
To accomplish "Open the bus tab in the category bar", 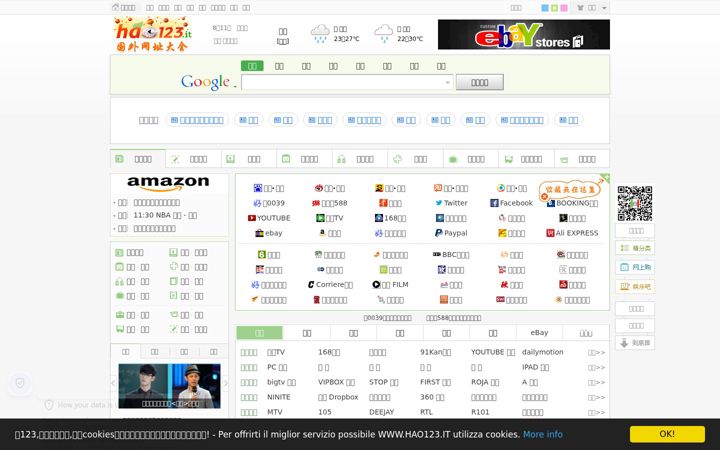I will [x=526, y=159].
